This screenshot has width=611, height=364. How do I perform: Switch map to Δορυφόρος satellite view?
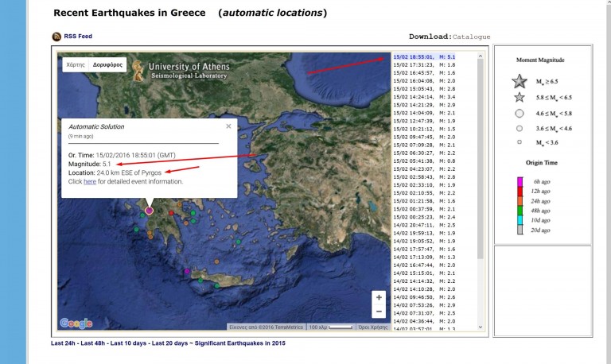tap(107, 64)
